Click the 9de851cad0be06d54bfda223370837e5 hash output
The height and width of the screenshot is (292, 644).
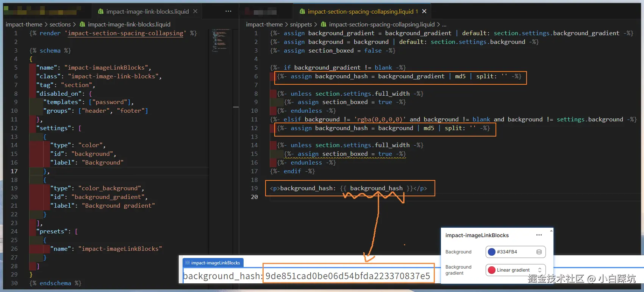[x=348, y=276]
